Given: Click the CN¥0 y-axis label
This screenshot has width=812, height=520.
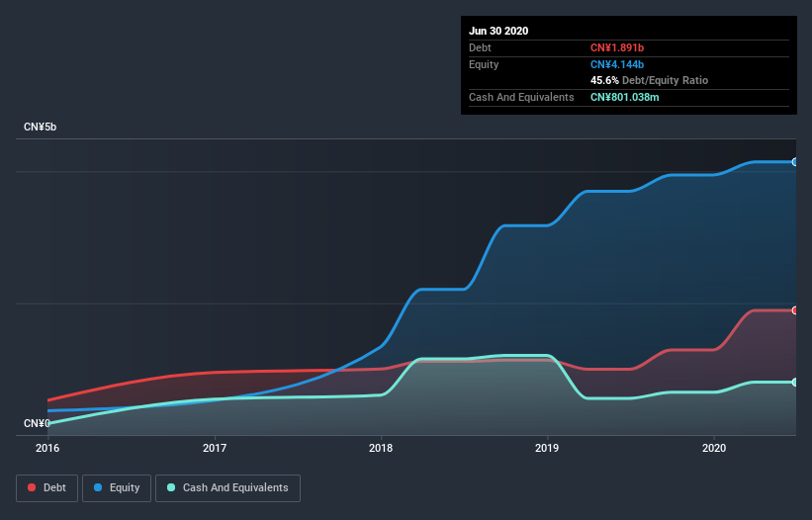Looking at the screenshot, I should coord(37,424).
